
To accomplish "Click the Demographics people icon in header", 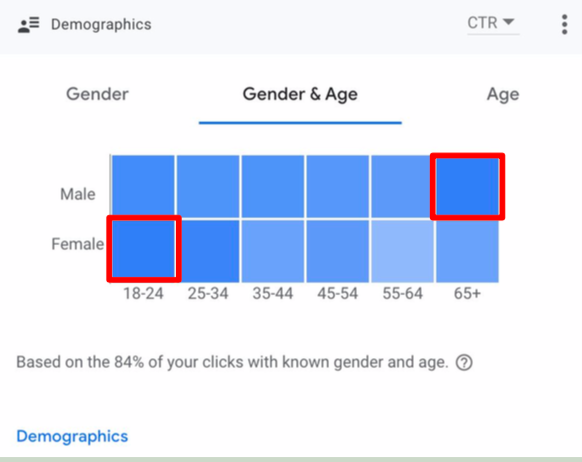I will (x=29, y=24).
